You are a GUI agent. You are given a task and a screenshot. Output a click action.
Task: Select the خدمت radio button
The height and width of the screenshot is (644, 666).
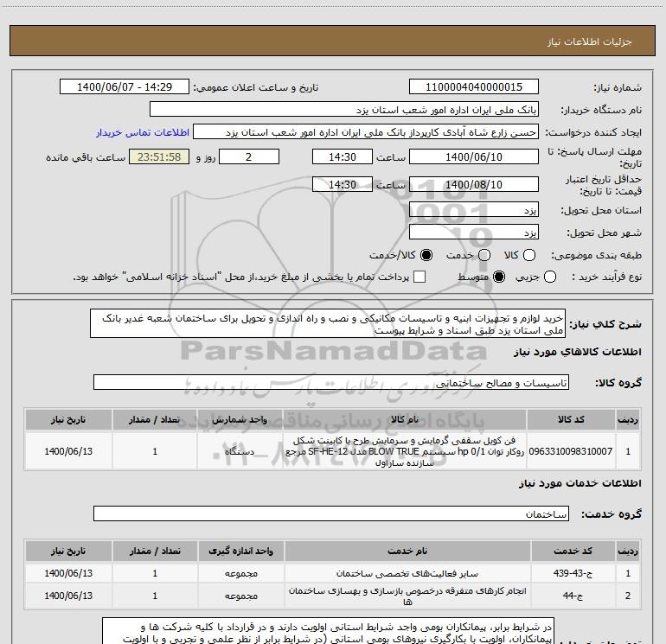(x=484, y=255)
